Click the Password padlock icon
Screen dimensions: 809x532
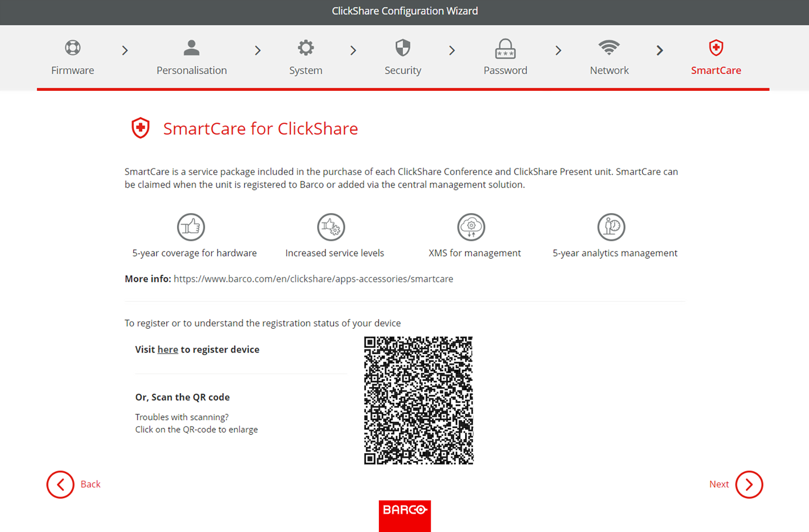click(x=505, y=49)
